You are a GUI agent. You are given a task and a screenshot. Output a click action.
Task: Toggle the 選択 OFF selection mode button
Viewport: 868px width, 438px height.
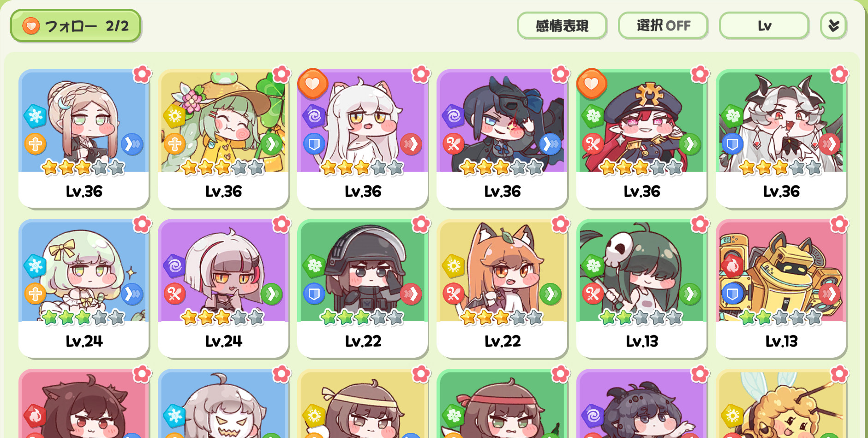[663, 25]
